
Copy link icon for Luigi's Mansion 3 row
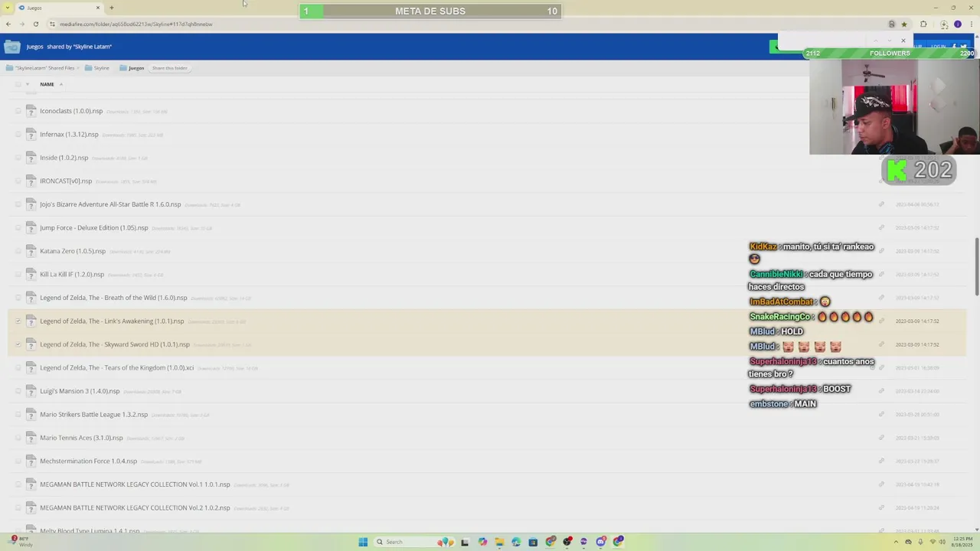tap(881, 391)
